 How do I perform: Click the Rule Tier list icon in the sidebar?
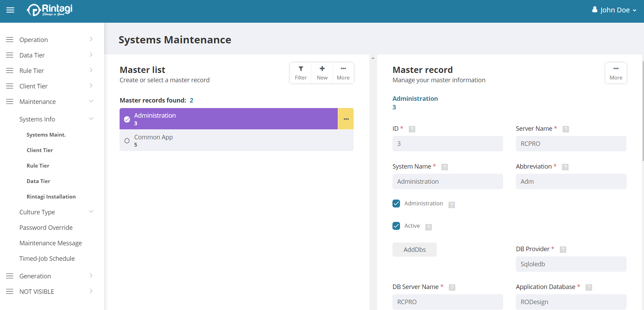pyautogui.click(x=10, y=71)
